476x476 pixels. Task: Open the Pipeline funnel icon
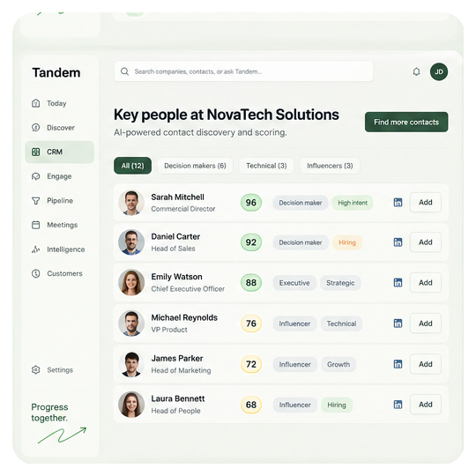pos(36,201)
